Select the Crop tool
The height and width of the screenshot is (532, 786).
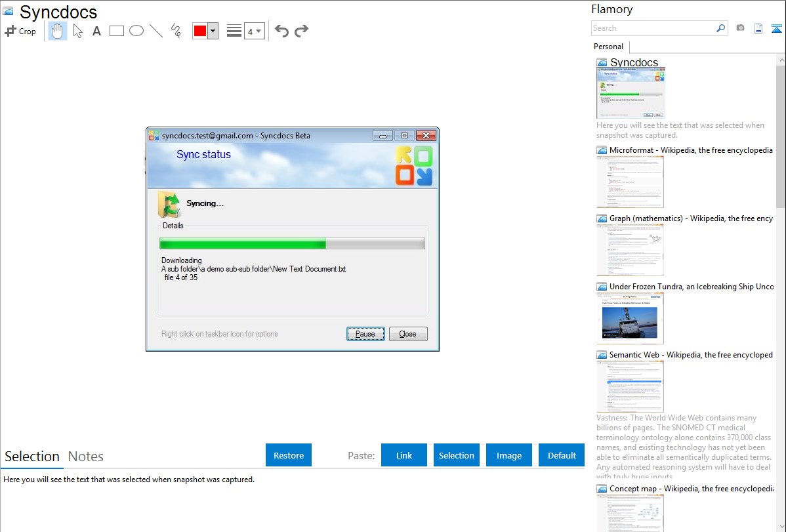20,31
